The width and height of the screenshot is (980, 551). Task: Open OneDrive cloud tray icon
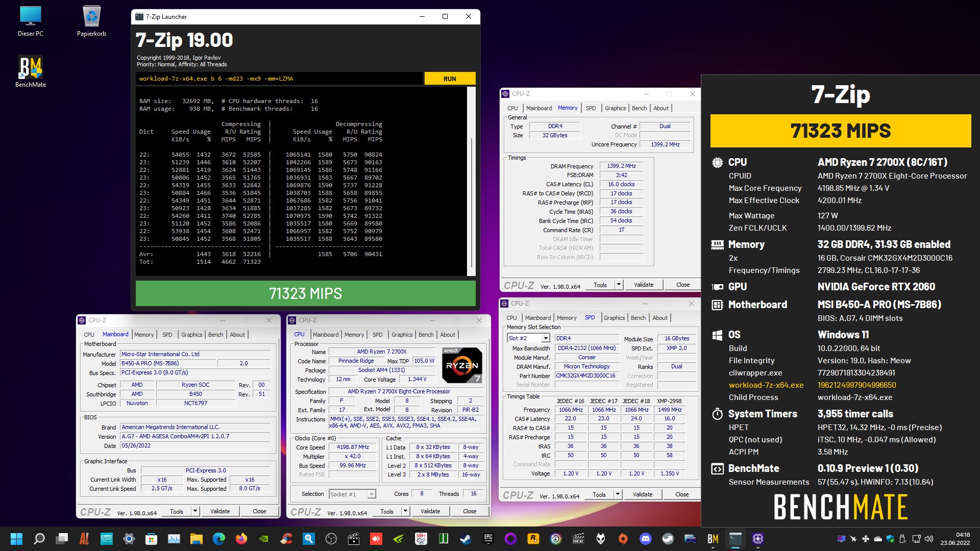click(x=878, y=539)
